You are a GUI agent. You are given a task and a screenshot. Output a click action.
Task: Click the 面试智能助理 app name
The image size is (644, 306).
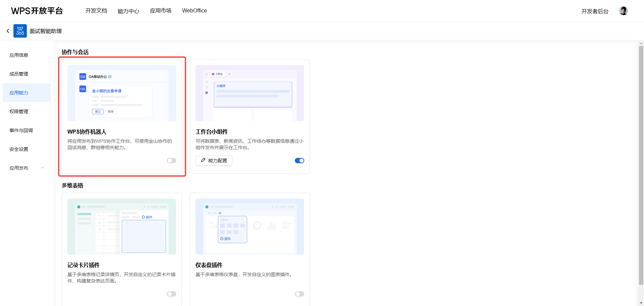[x=46, y=31]
